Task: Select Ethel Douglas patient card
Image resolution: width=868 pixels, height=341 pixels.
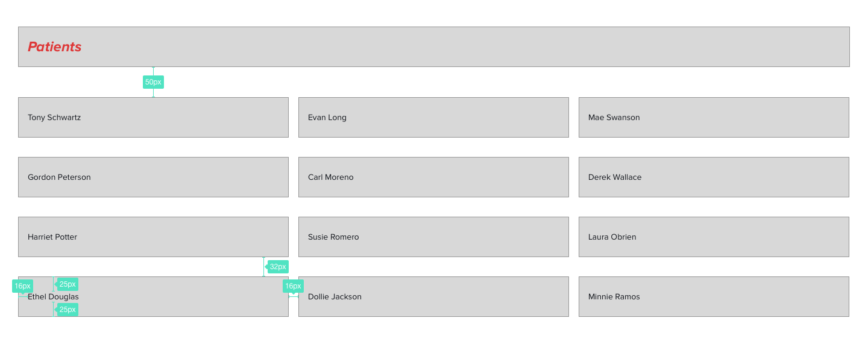Action: 153,296
